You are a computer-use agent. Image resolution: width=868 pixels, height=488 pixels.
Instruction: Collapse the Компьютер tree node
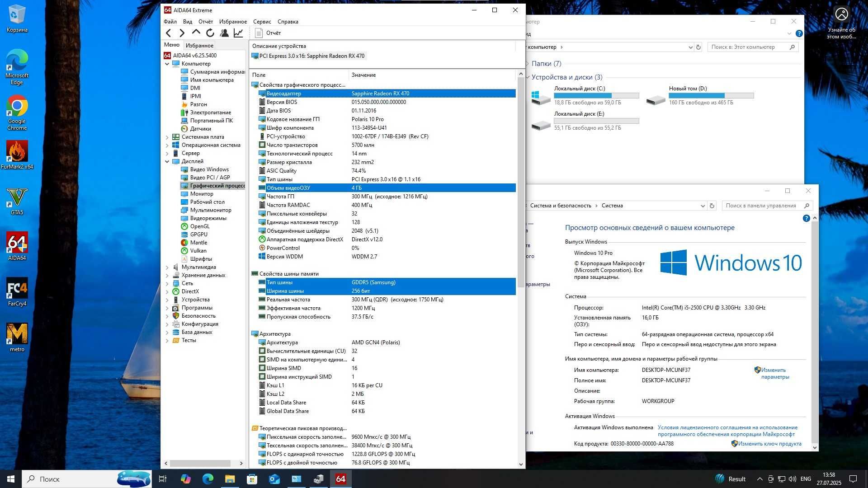tap(167, 64)
